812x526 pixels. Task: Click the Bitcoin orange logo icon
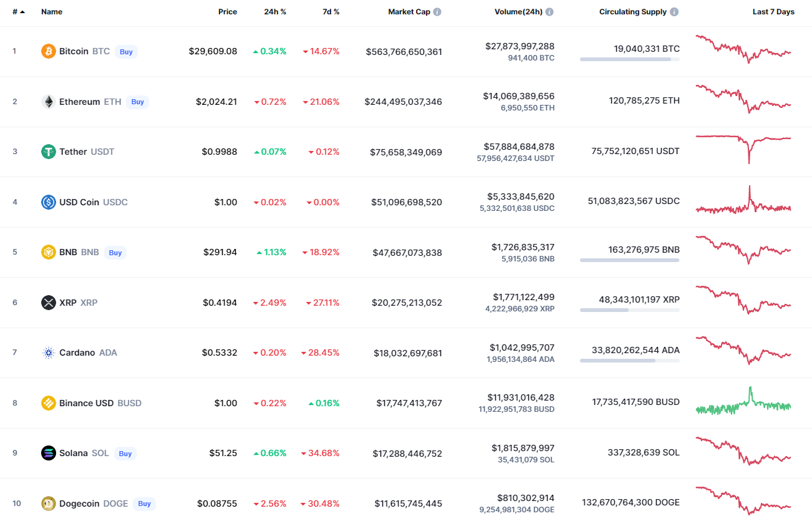point(49,51)
